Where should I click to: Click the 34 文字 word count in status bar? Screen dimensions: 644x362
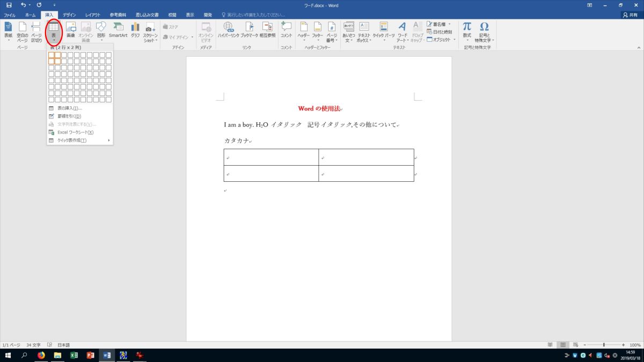click(x=33, y=345)
